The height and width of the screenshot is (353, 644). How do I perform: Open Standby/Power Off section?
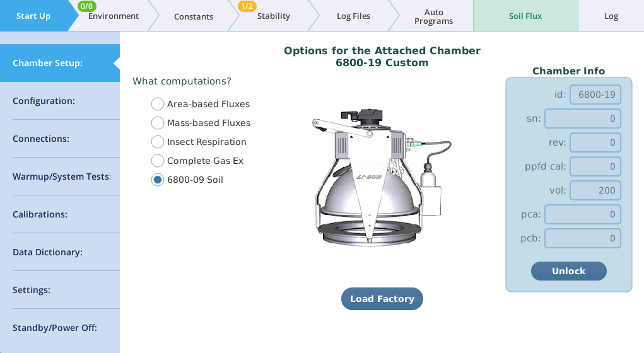[x=60, y=328]
